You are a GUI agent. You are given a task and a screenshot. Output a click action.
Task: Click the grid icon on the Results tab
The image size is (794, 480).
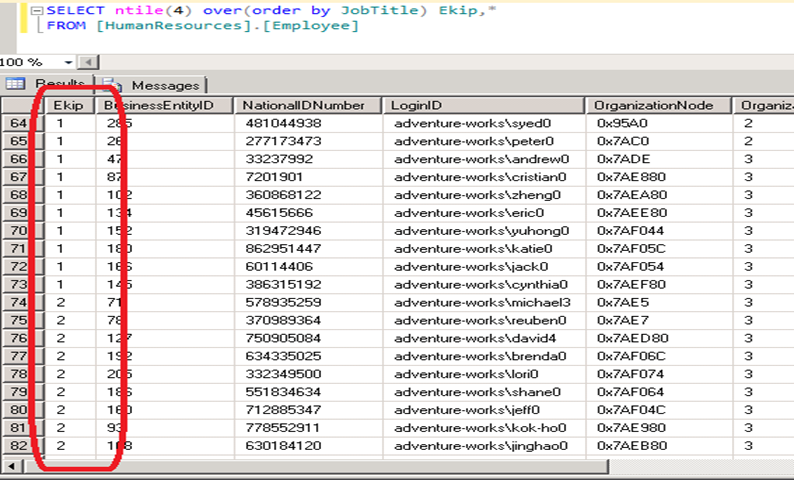click(15, 84)
